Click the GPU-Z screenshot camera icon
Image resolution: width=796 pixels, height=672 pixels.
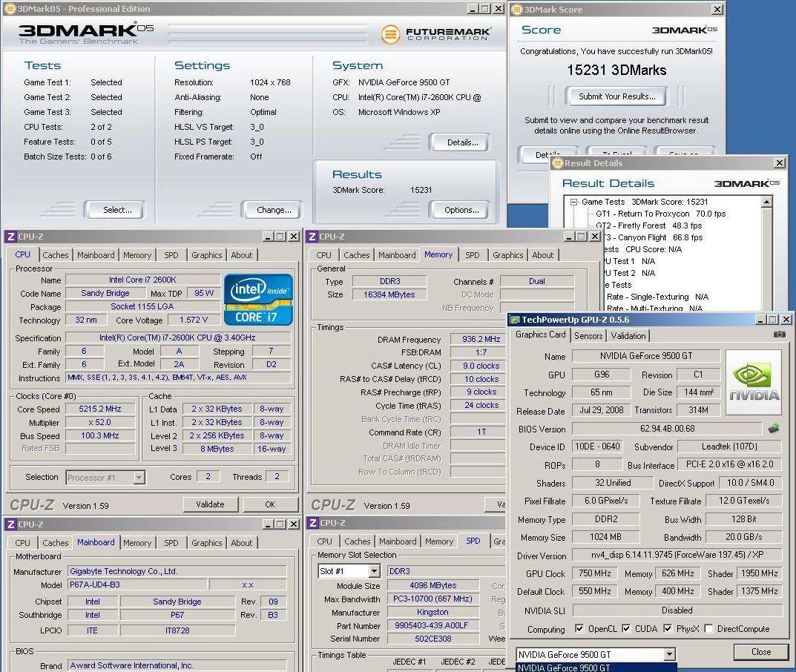coord(779,335)
